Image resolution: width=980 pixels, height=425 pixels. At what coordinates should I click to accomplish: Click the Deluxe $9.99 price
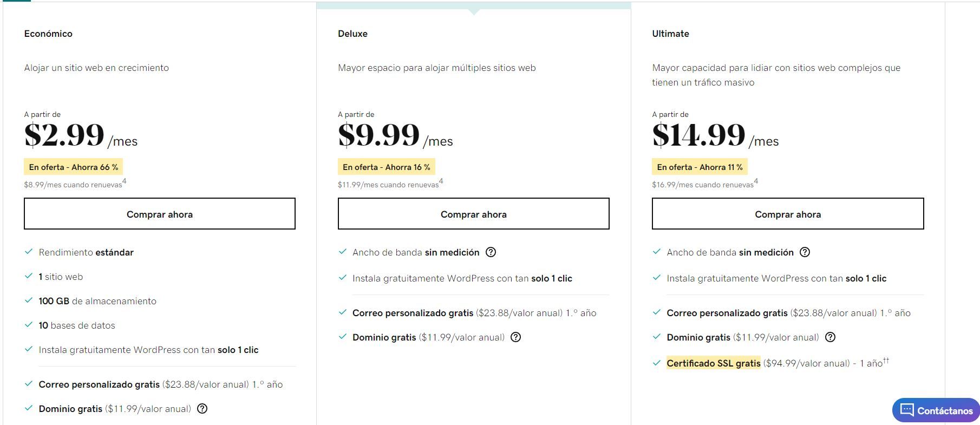point(378,135)
